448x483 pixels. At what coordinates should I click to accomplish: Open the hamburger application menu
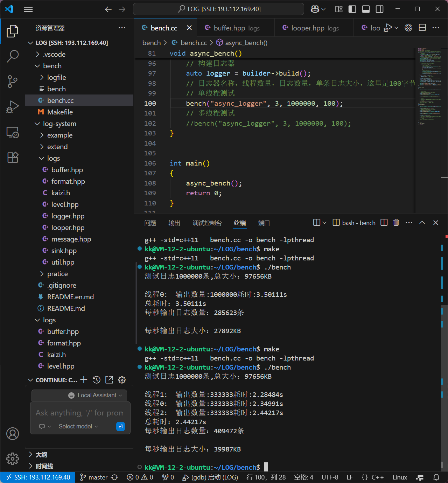pyautogui.click(x=28, y=9)
